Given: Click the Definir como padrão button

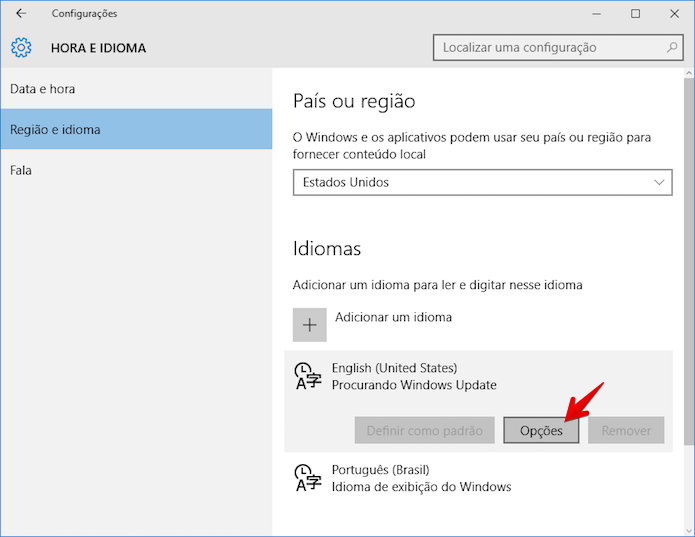Looking at the screenshot, I should [x=424, y=430].
